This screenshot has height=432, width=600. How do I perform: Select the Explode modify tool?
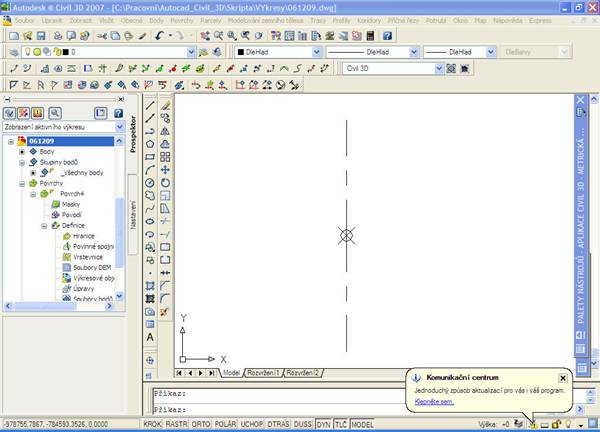pyautogui.click(x=165, y=311)
